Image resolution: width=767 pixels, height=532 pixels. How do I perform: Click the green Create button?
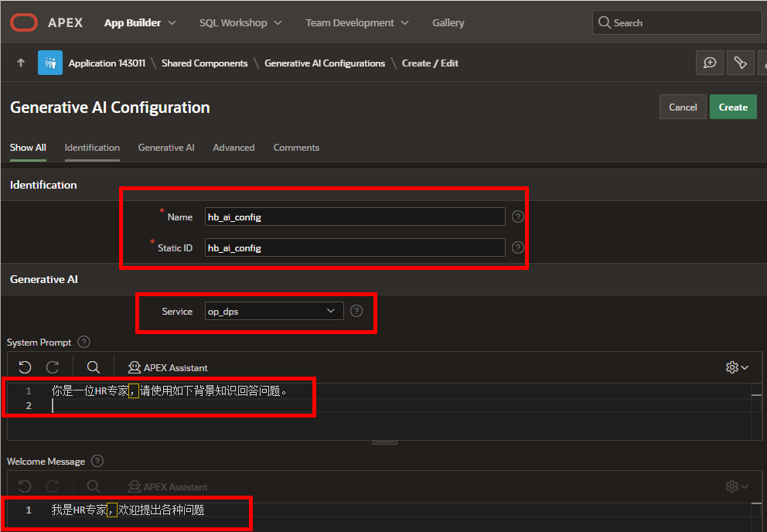click(733, 107)
